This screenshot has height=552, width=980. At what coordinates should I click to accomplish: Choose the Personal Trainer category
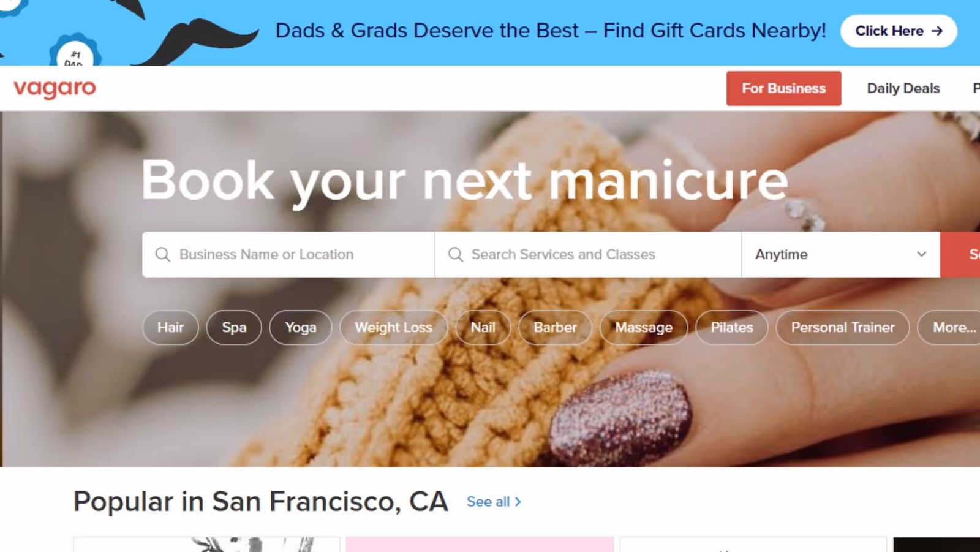(843, 328)
